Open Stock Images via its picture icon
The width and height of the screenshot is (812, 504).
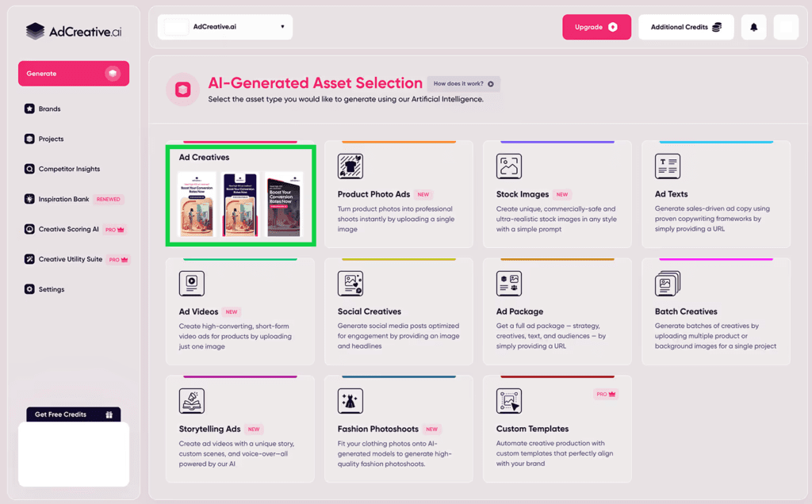pyautogui.click(x=509, y=166)
